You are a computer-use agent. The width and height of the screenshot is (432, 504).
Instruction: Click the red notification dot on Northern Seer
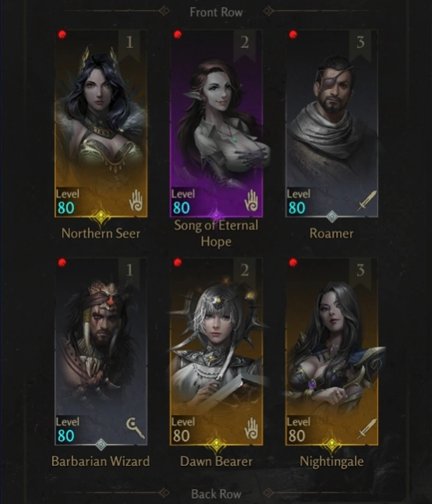pos(62,34)
